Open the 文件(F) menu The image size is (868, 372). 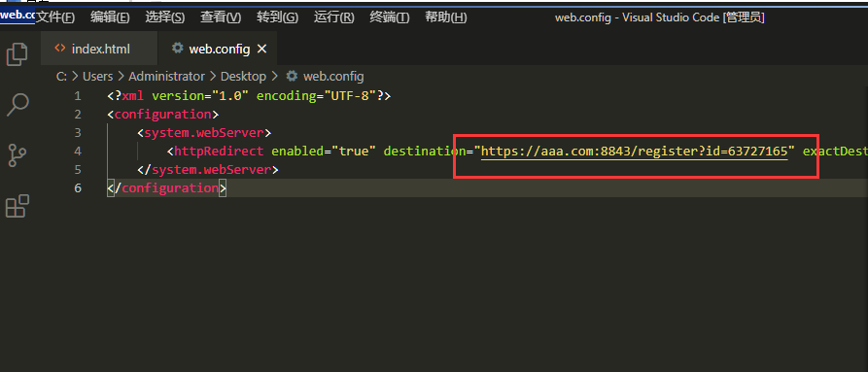point(55,17)
